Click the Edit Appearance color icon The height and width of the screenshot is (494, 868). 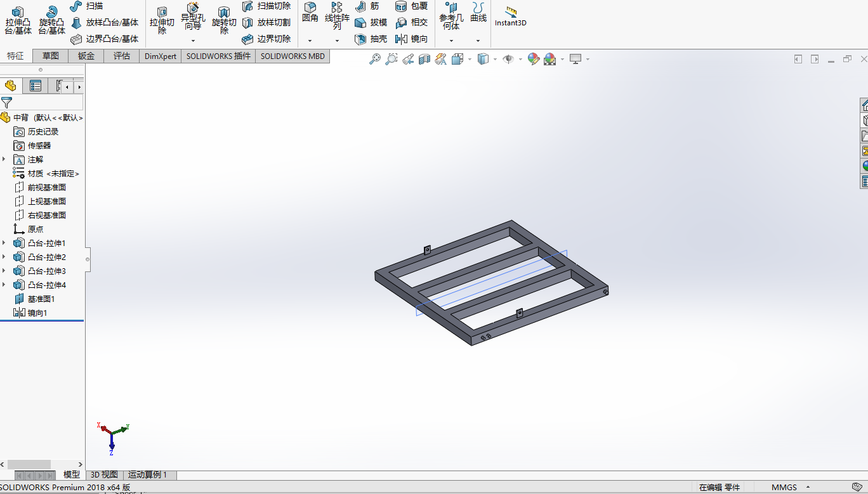(x=534, y=59)
